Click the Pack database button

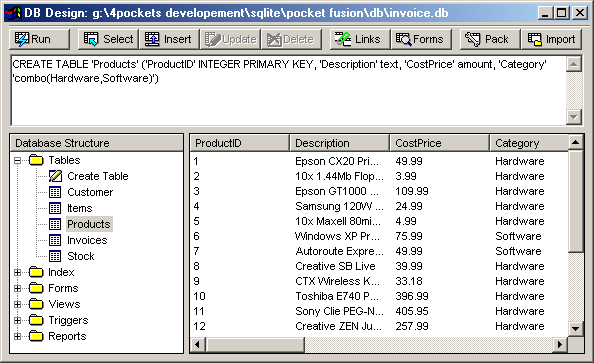[490, 39]
